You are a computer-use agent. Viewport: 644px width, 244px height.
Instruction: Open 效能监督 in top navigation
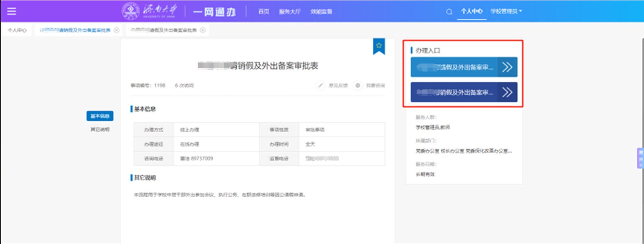(321, 11)
